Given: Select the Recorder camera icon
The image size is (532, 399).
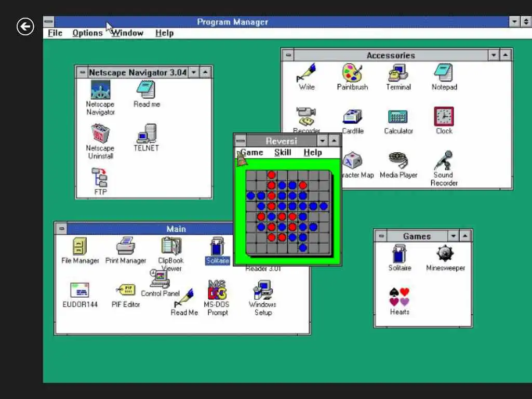Looking at the screenshot, I should 306,116.
